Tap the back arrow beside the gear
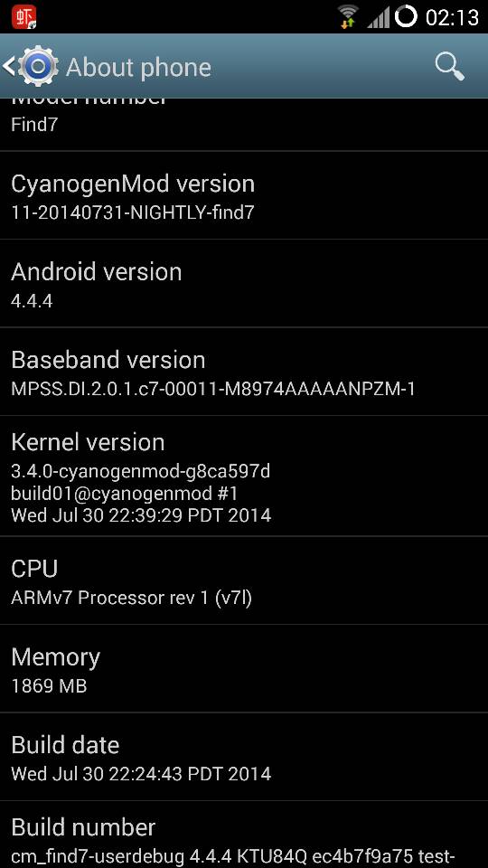 click(8, 66)
